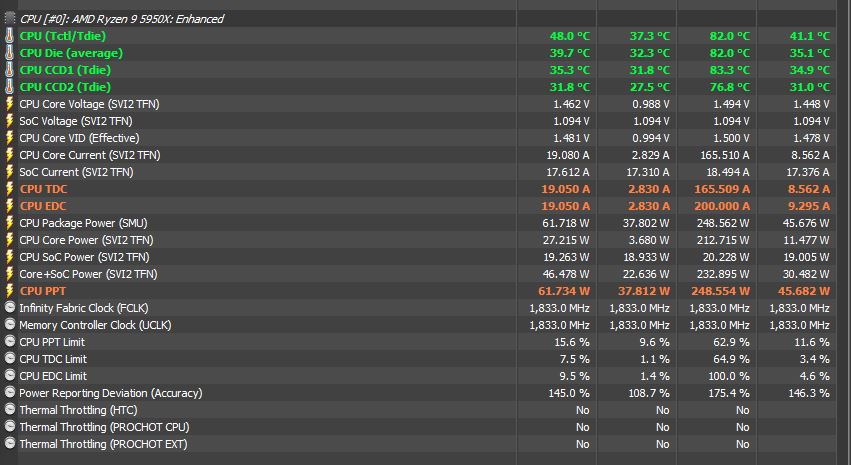Click the lightning bolt icon beside CPU Core Voltage

(10, 104)
